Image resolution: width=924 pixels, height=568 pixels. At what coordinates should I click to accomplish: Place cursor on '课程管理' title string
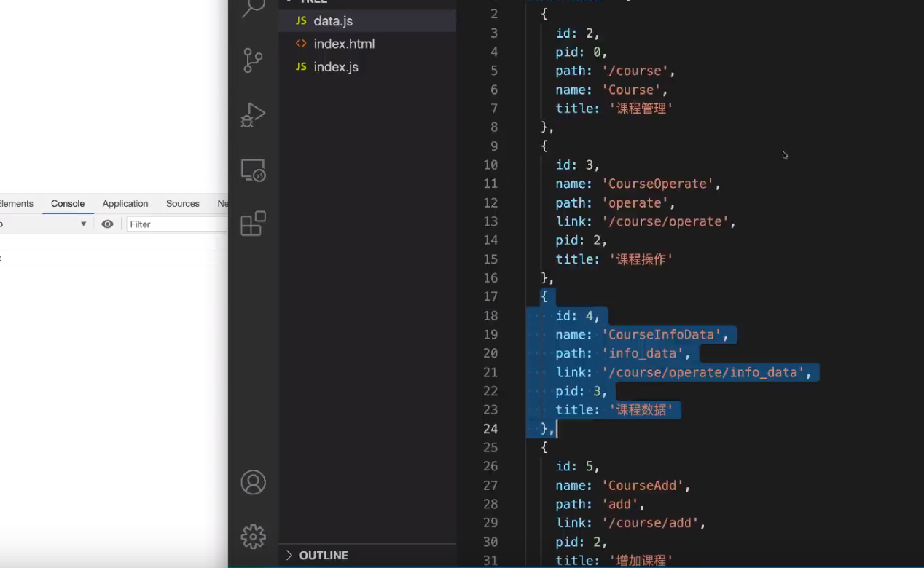click(x=641, y=109)
